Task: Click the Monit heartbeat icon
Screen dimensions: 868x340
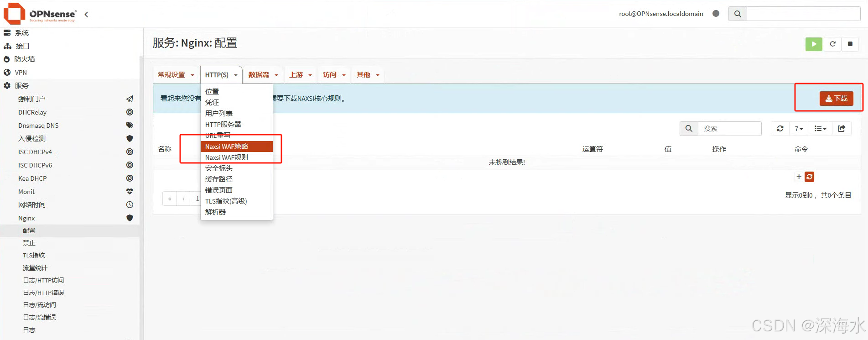Action: tap(130, 191)
